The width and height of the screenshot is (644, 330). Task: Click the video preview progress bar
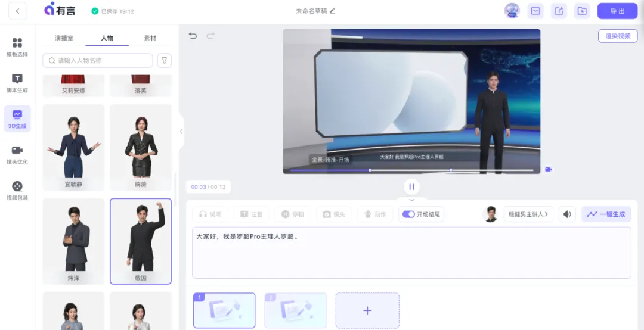(411, 170)
